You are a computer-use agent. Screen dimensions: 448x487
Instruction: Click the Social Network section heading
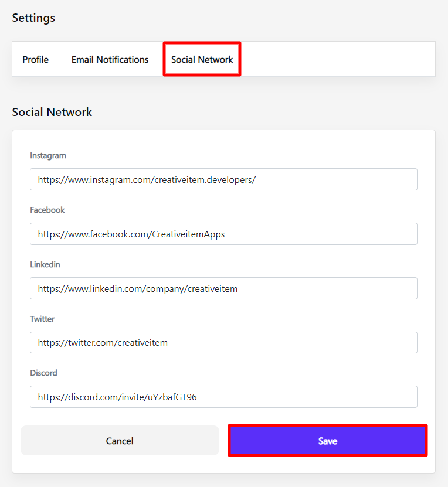pyautogui.click(x=52, y=112)
